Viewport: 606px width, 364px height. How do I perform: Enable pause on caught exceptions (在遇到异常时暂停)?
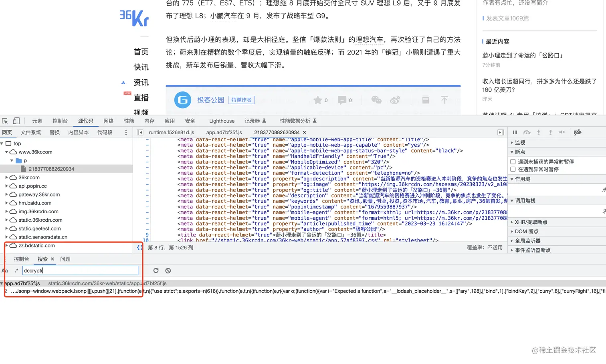tap(513, 169)
